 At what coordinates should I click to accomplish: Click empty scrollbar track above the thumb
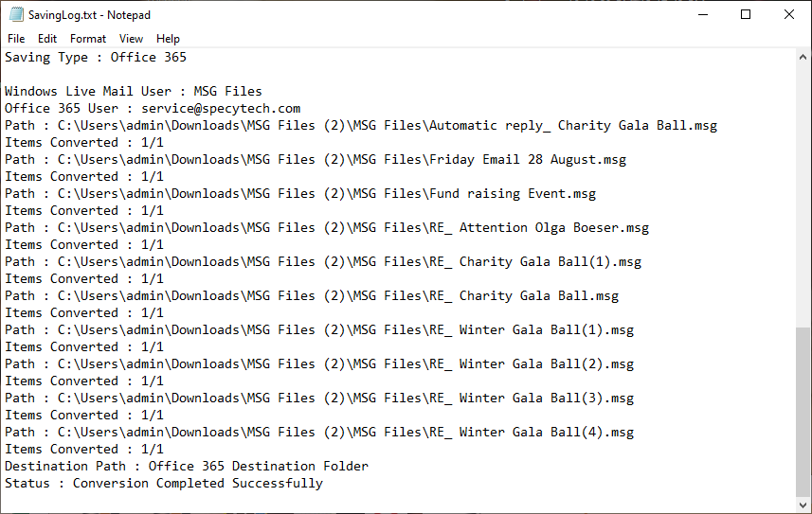(803, 196)
